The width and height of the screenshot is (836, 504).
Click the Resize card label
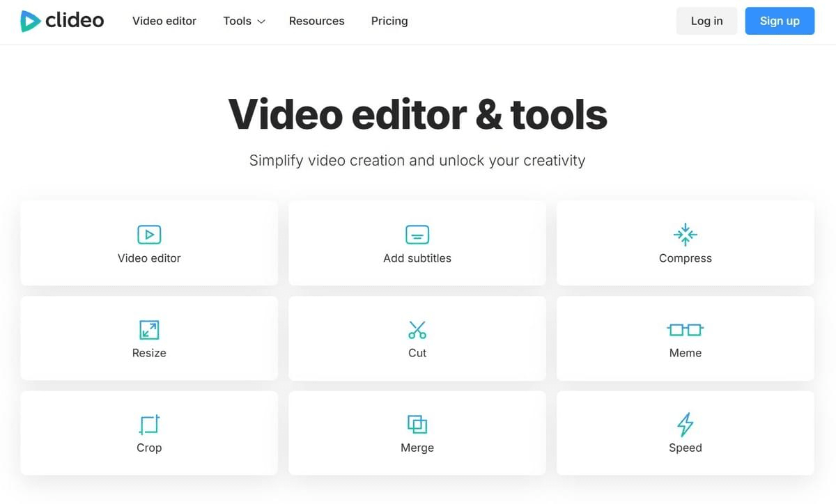pyautogui.click(x=149, y=353)
